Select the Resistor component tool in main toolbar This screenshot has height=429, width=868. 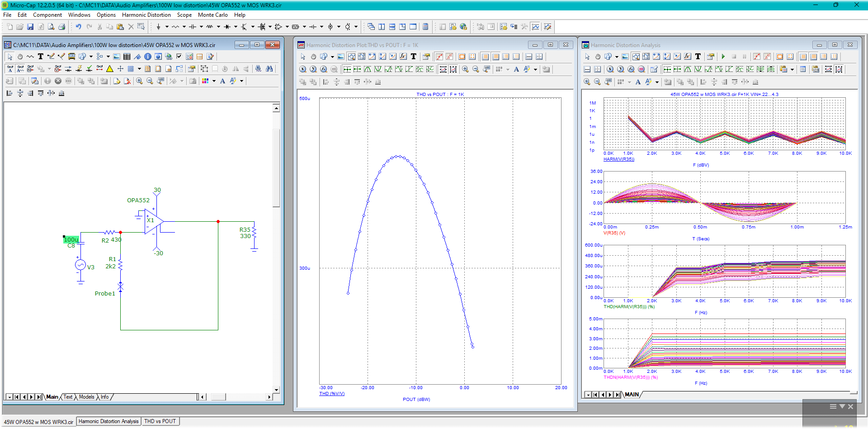175,27
